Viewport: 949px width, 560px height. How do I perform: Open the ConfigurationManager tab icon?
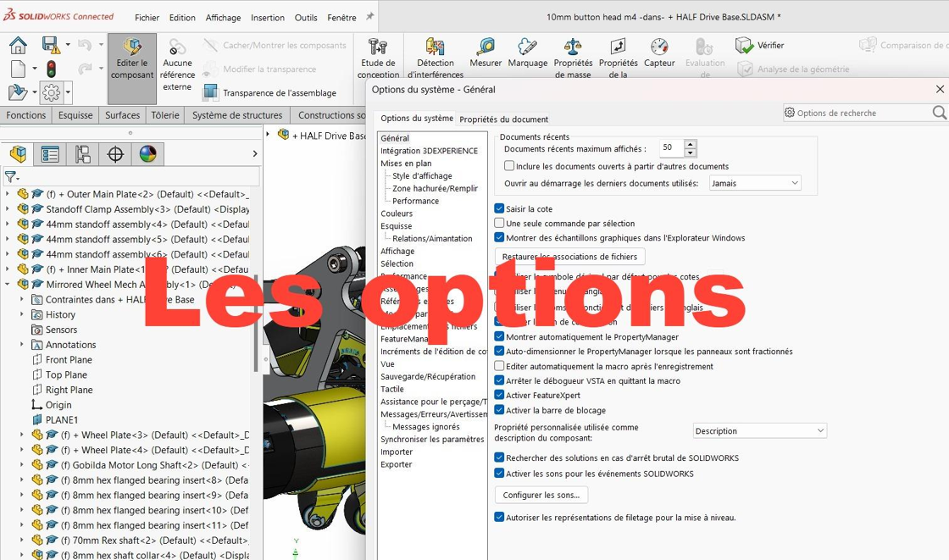click(x=83, y=154)
